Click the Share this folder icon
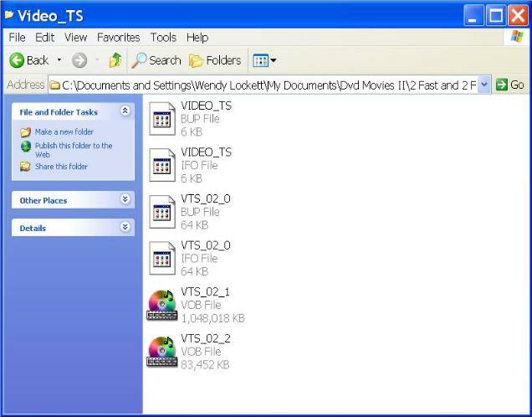The height and width of the screenshot is (417, 532). (x=25, y=167)
